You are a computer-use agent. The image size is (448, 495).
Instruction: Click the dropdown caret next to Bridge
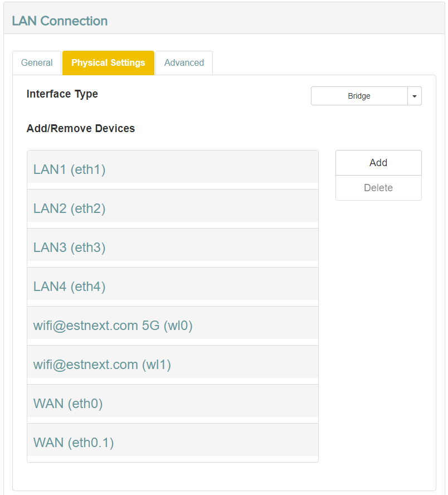tap(415, 96)
